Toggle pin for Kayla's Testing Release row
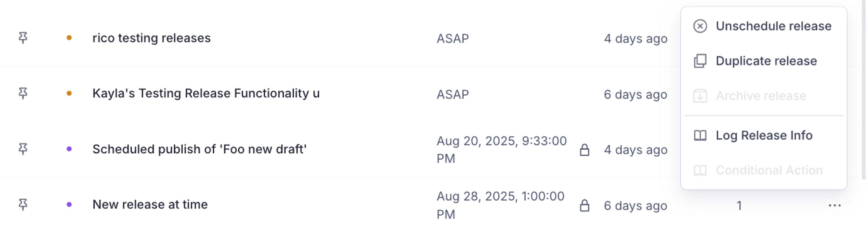 pyautogui.click(x=23, y=93)
